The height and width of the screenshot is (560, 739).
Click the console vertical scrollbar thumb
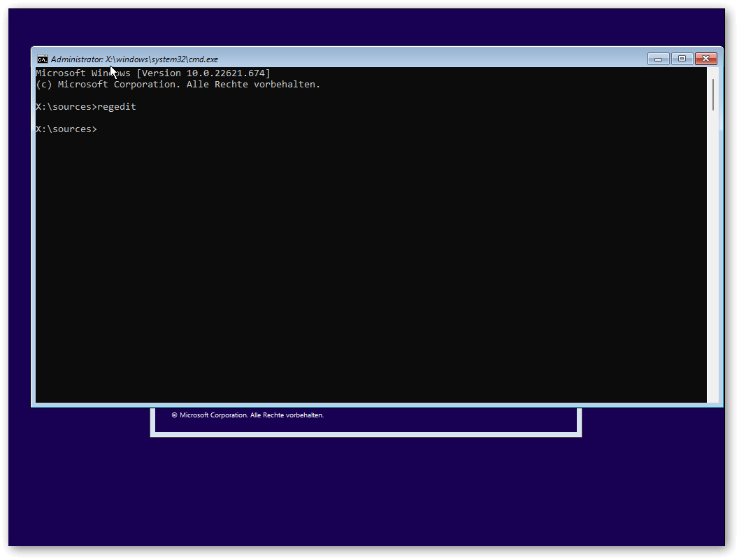pyautogui.click(x=713, y=95)
